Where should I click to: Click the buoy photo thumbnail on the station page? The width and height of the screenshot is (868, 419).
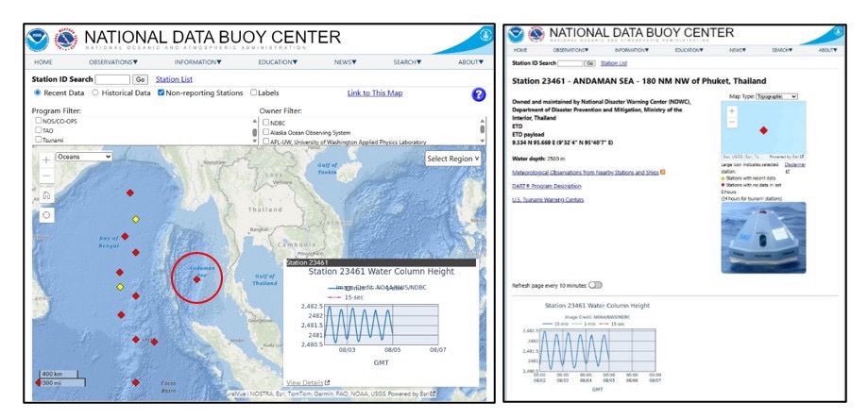tap(763, 238)
